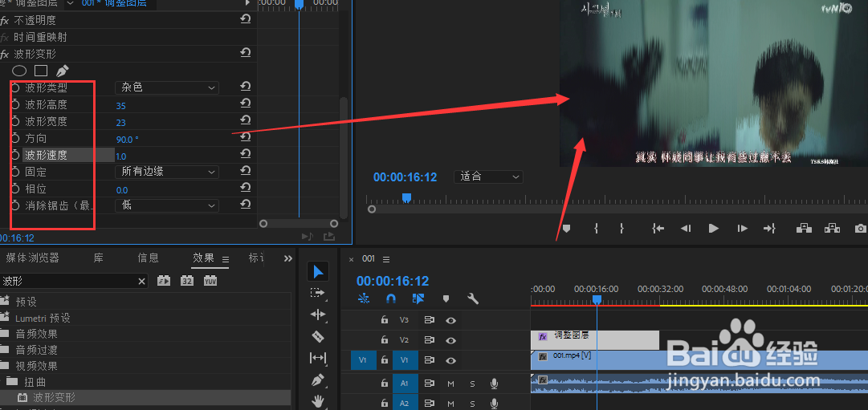Reset the 方向 parameter

pos(245,137)
